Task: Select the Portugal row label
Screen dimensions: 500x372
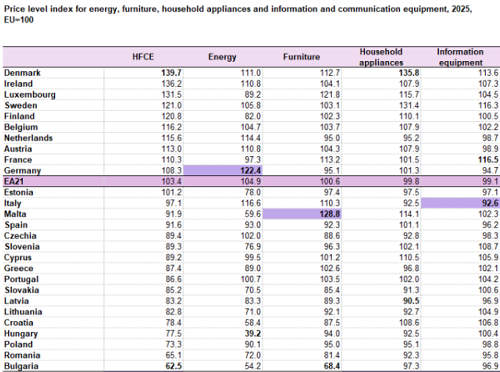Action: 21,279
